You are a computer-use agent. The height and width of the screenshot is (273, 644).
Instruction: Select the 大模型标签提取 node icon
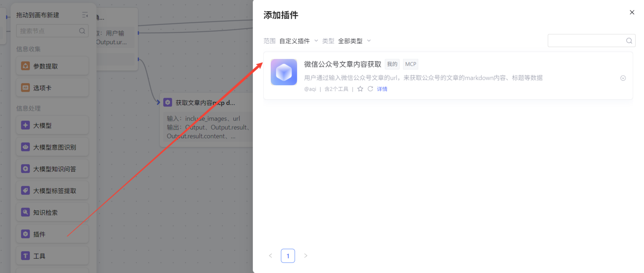[x=25, y=191]
